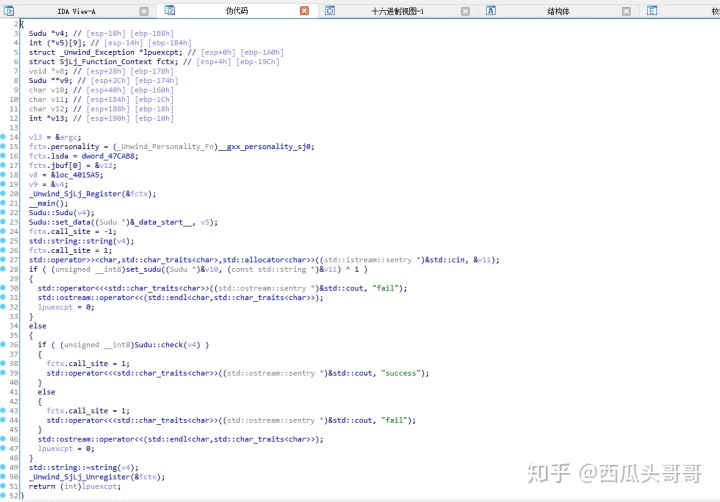Image resolution: width=720 pixels, height=502 pixels.
Task: Click the v13 = &argc statement
Action: pyautogui.click(x=55, y=137)
